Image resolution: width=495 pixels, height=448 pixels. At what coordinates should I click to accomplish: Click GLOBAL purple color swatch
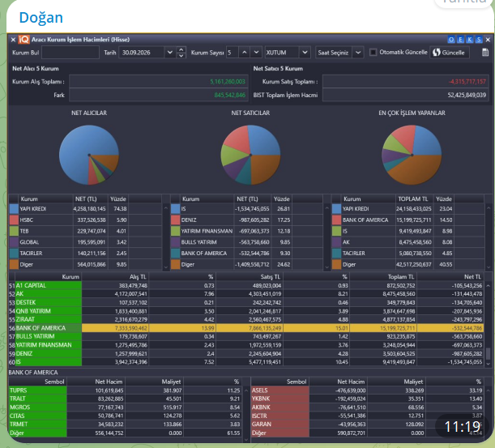[14, 242]
